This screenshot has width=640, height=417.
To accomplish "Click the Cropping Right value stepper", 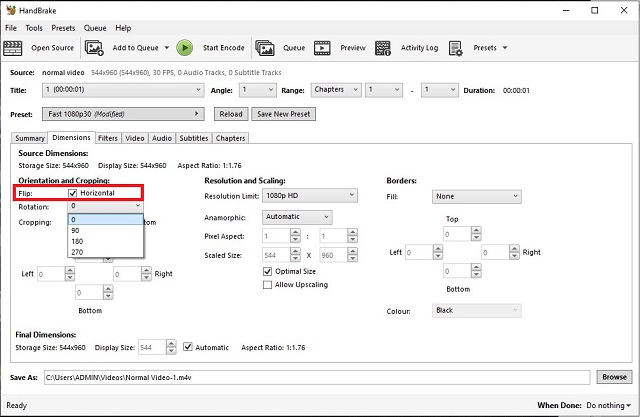I will tap(147, 274).
